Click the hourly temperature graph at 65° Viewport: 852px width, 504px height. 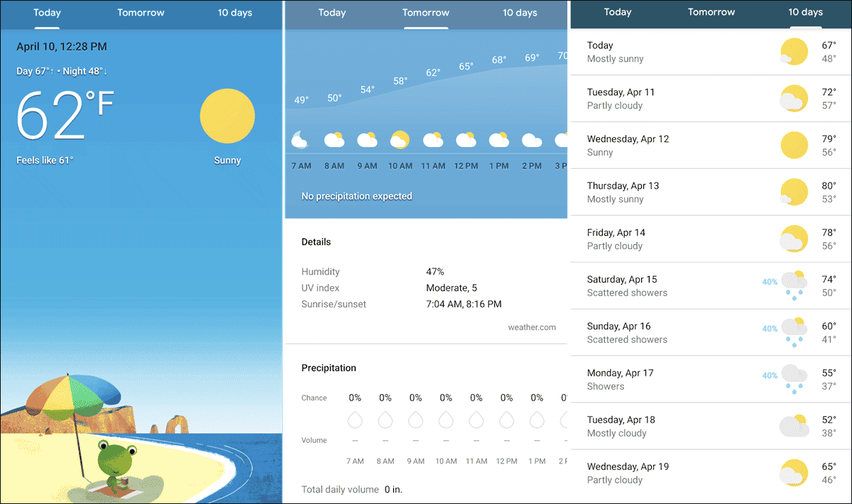point(466,67)
